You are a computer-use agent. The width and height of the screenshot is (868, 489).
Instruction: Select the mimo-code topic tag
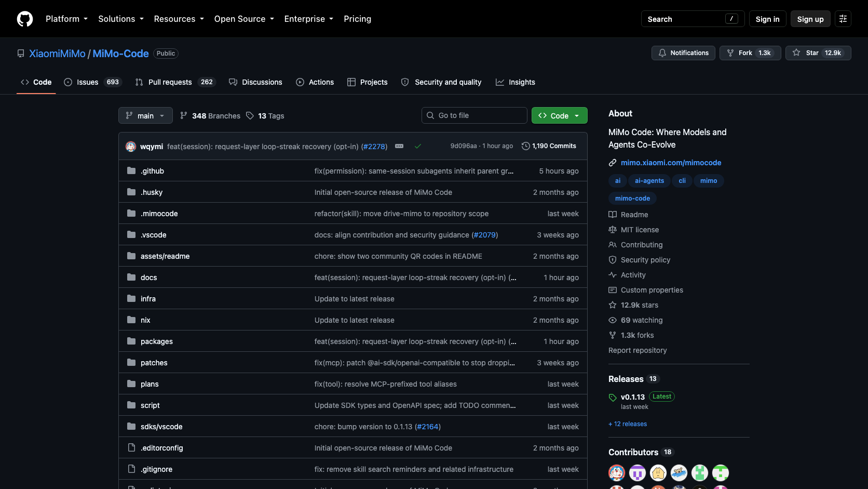632,199
